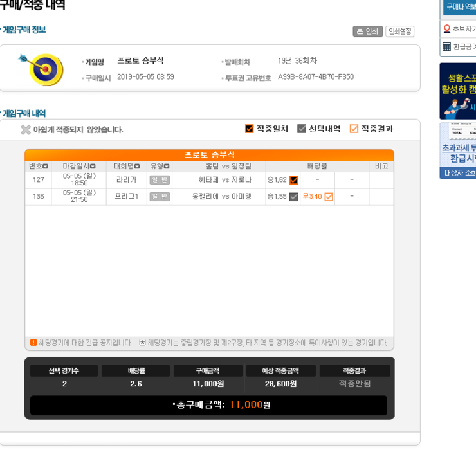Viewport: 476px width, 459px height.
Task: Click the 19년 36회차 round text
Action: coord(297,61)
